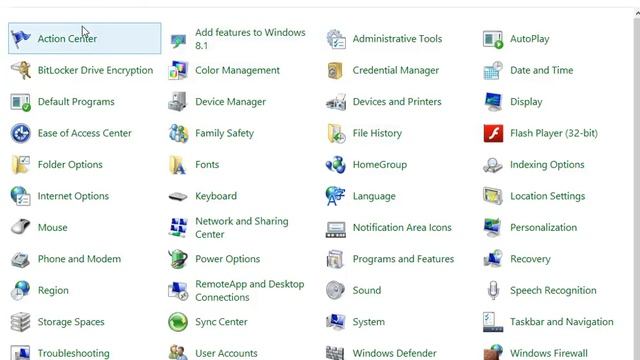Viewport: 640px width, 360px height.
Task: Select the Color Management icon
Action: coord(178,70)
